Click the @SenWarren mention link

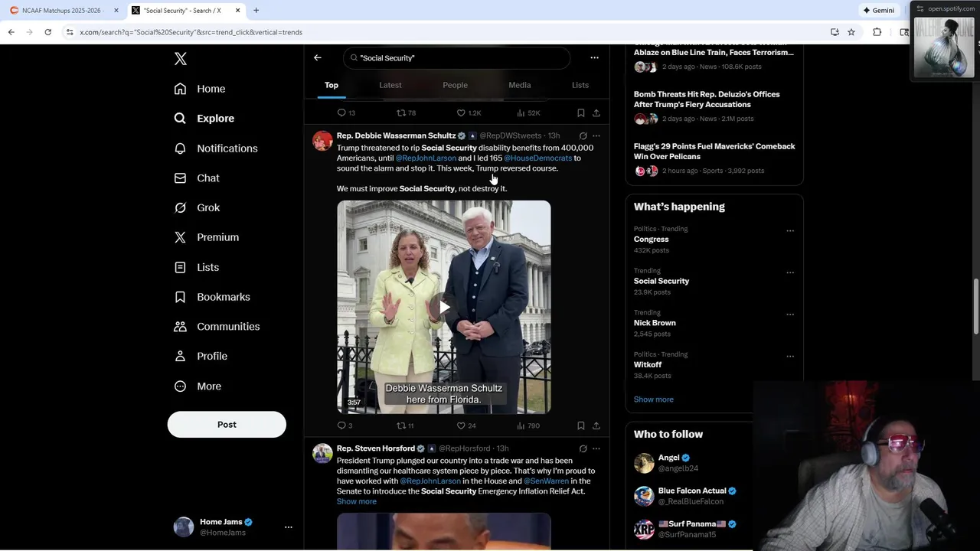coord(546,481)
